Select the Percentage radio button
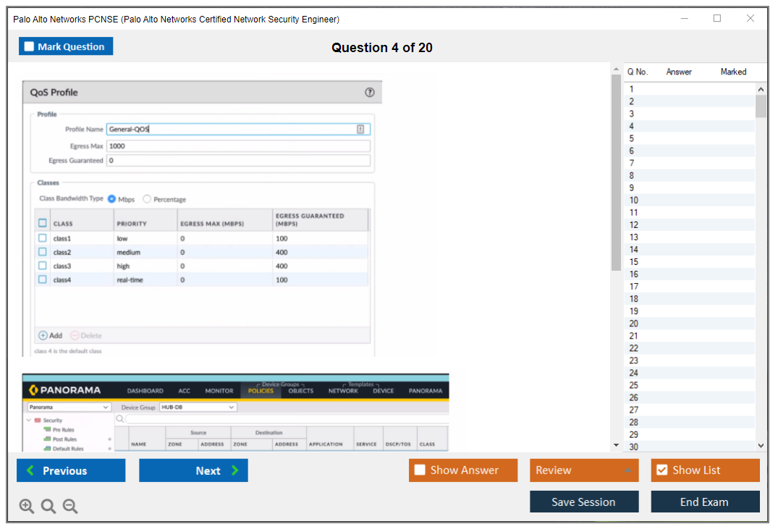This screenshot has width=778, height=532. click(x=147, y=199)
